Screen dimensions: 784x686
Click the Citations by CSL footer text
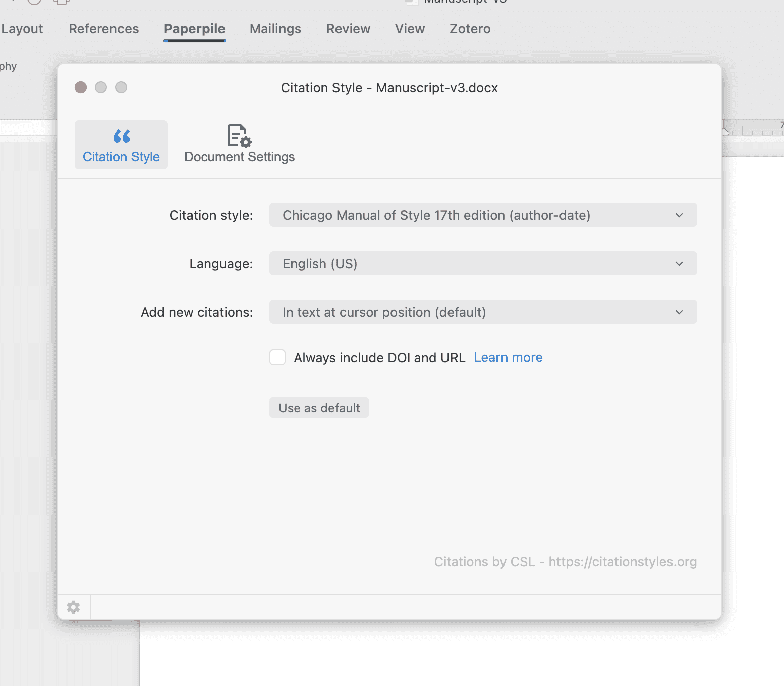[x=565, y=562]
